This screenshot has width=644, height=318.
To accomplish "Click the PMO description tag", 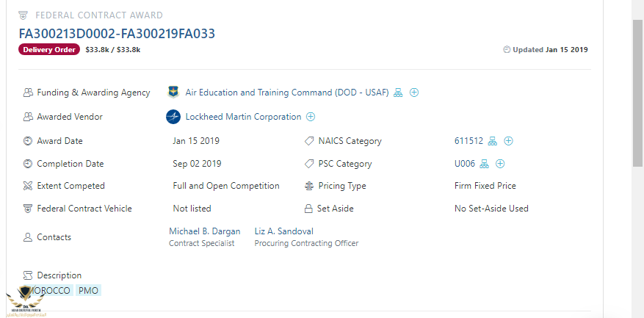I will point(88,290).
